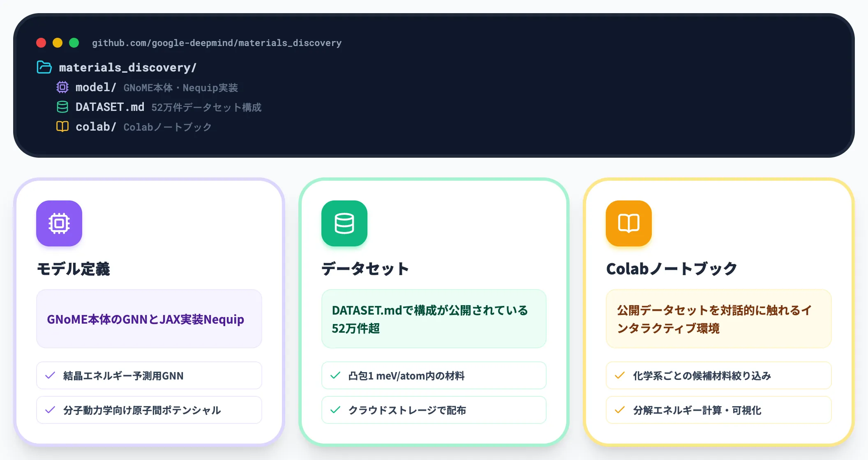Click the checkmark beside クラウドストレージで配布

click(335, 410)
